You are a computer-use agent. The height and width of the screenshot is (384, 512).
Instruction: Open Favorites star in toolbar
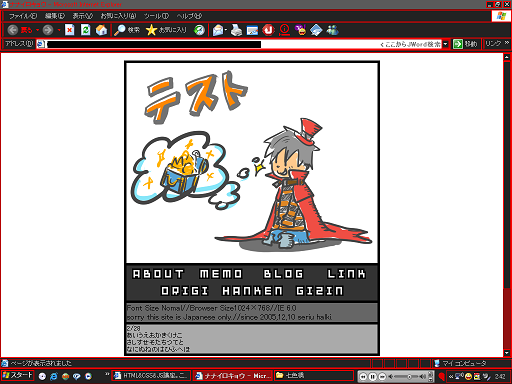coord(151,30)
